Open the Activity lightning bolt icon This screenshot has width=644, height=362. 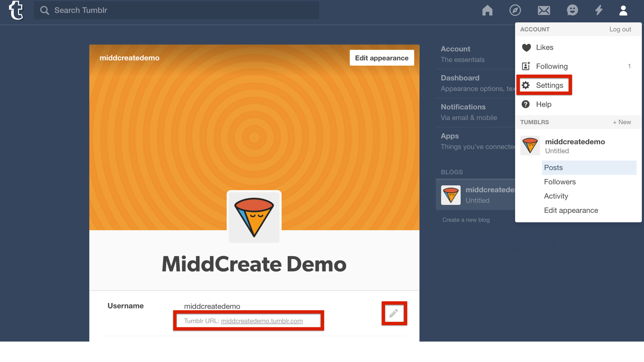coord(599,10)
